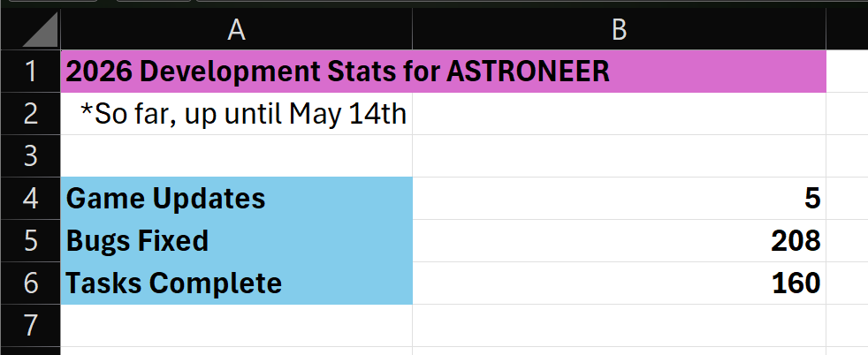Select row 4 header

(30, 199)
